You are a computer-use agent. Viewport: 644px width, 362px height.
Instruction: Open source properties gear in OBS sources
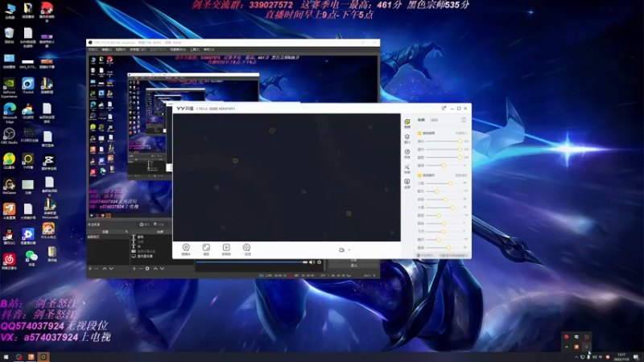pos(147,269)
